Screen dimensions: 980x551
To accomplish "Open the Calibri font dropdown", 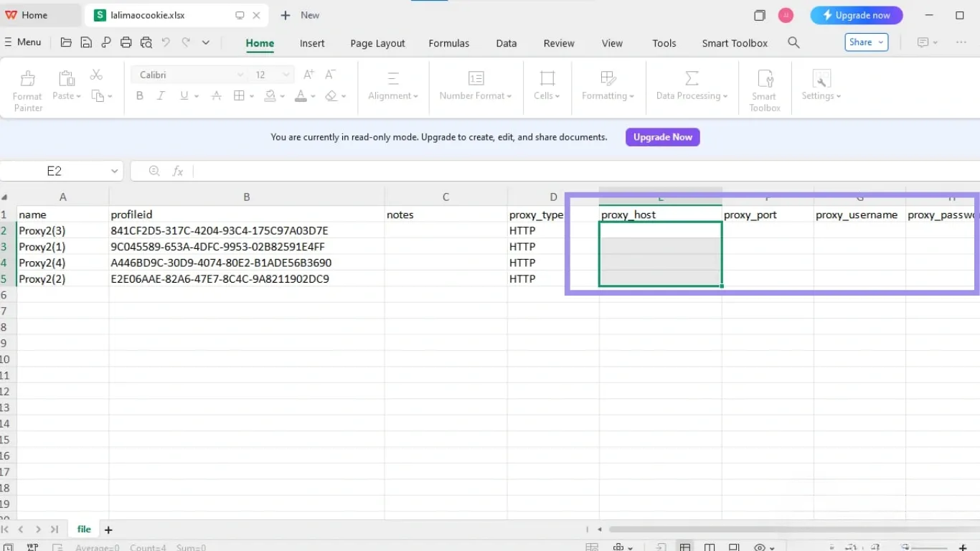I will [x=190, y=74].
